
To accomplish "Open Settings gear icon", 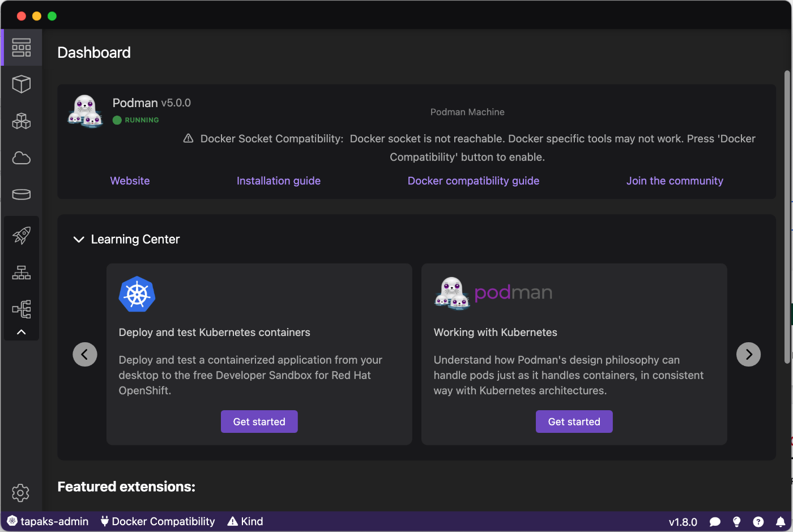I will click(21, 493).
